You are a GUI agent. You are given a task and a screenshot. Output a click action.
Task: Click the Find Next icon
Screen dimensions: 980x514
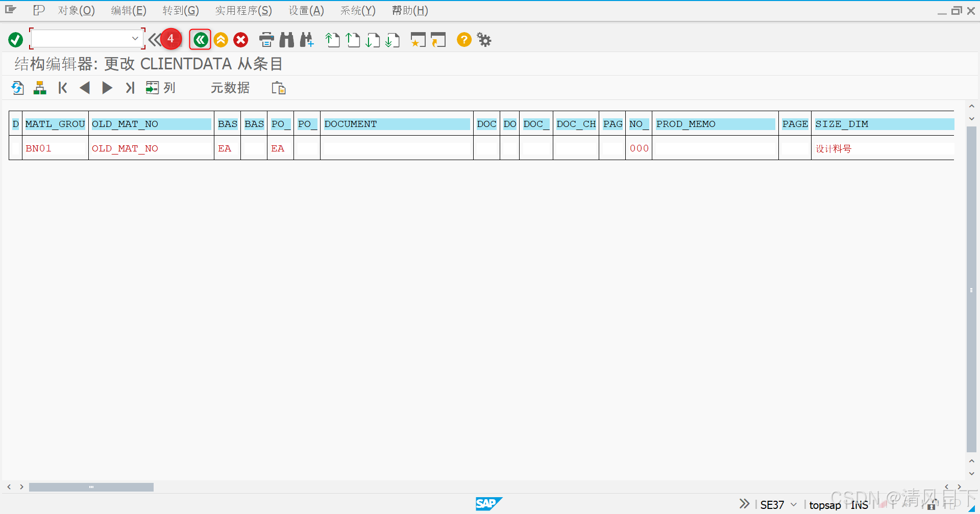306,39
